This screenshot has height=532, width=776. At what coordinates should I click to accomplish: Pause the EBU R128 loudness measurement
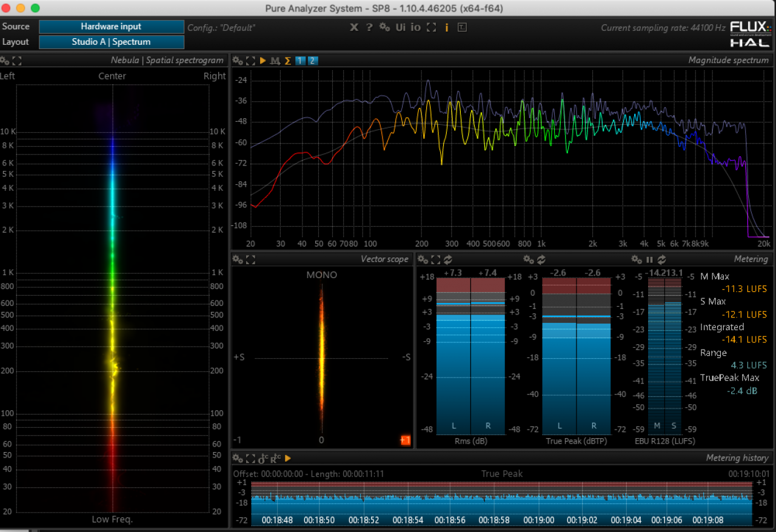tap(649, 259)
